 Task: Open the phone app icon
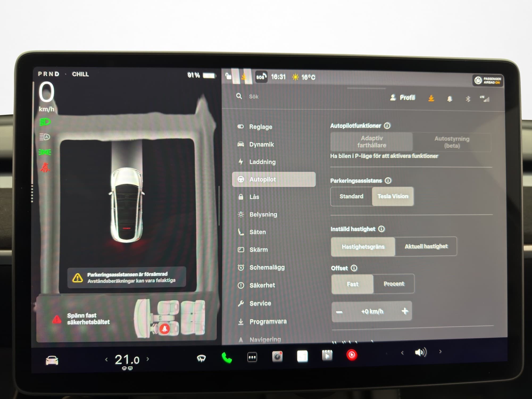pyautogui.click(x=227, y=358)
